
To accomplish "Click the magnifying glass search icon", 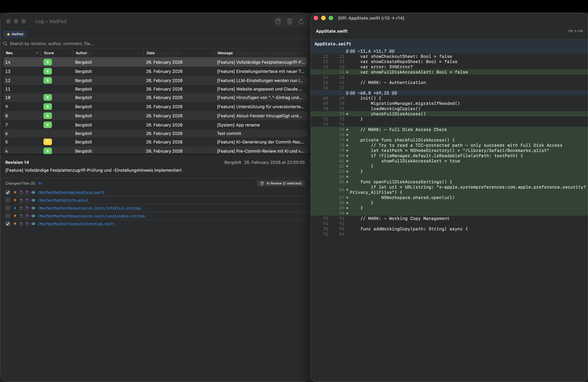I will click(5, 43).
